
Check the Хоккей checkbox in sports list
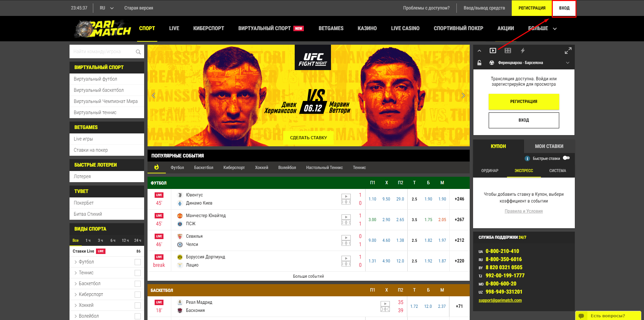pos(138,305)
